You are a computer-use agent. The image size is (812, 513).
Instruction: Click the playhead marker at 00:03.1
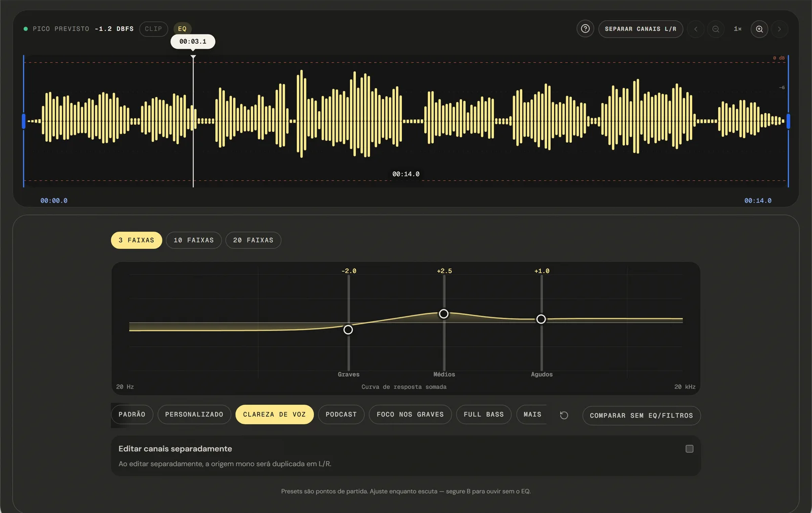tap(193, 42)
